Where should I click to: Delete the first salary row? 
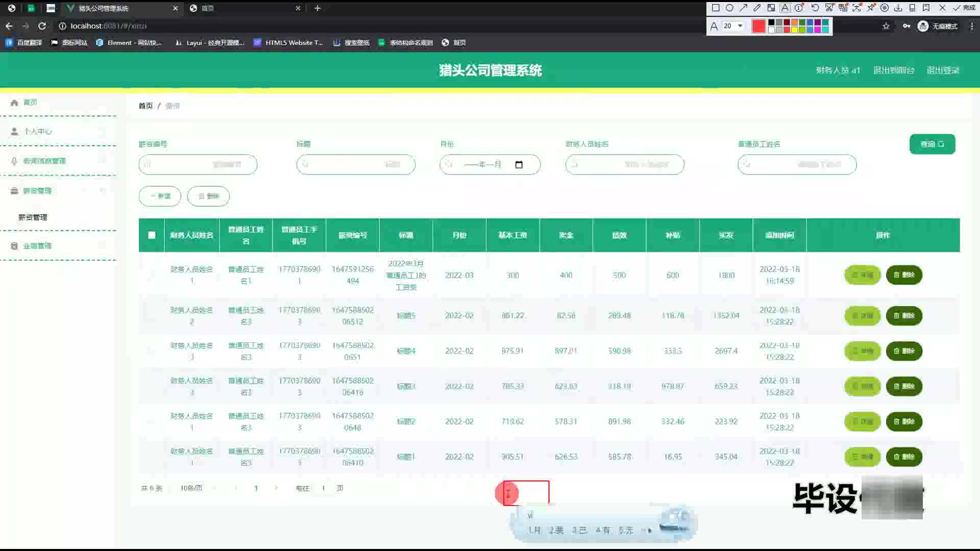coord(904,275)
